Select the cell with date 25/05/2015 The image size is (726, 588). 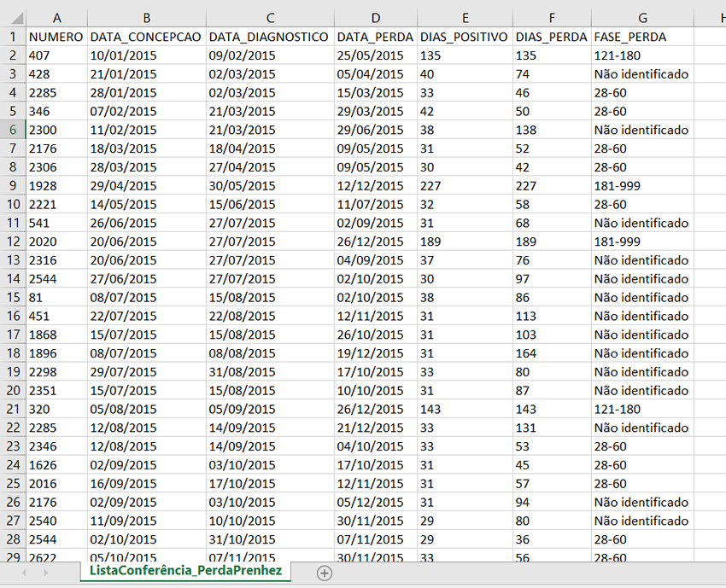tap(376, 55)
